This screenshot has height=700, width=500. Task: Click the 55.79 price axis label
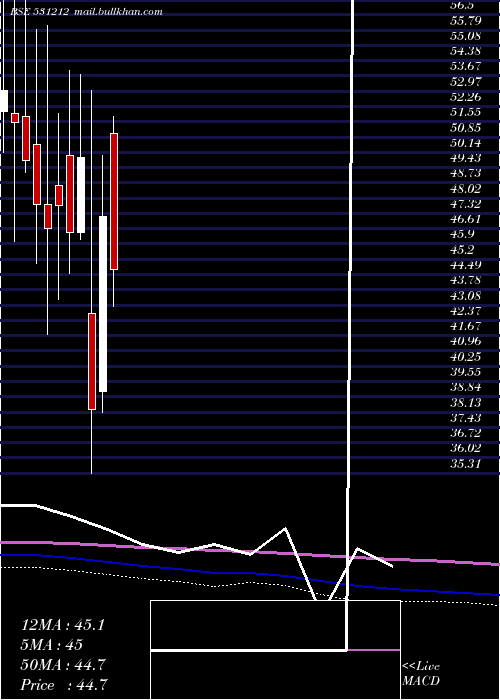[x=466, y=20]
